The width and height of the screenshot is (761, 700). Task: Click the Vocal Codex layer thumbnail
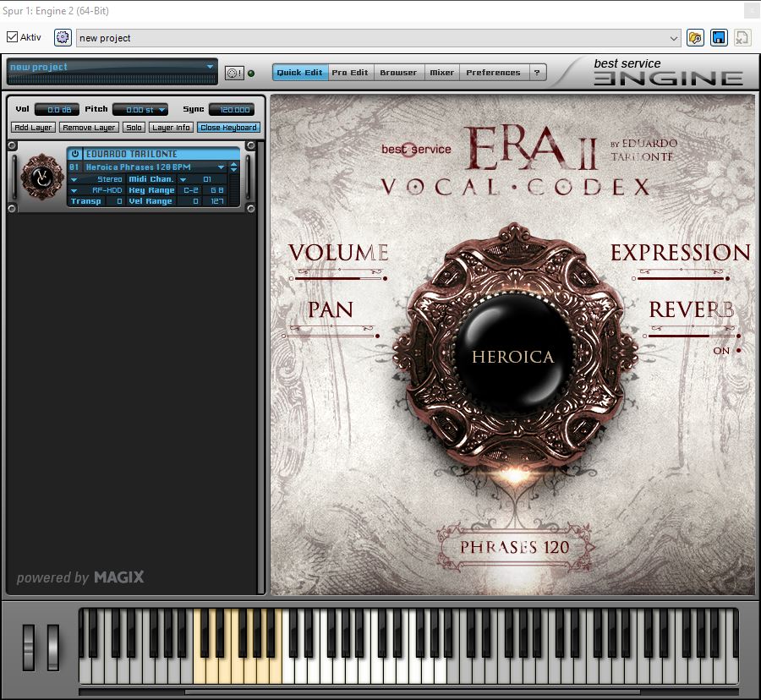41,177
